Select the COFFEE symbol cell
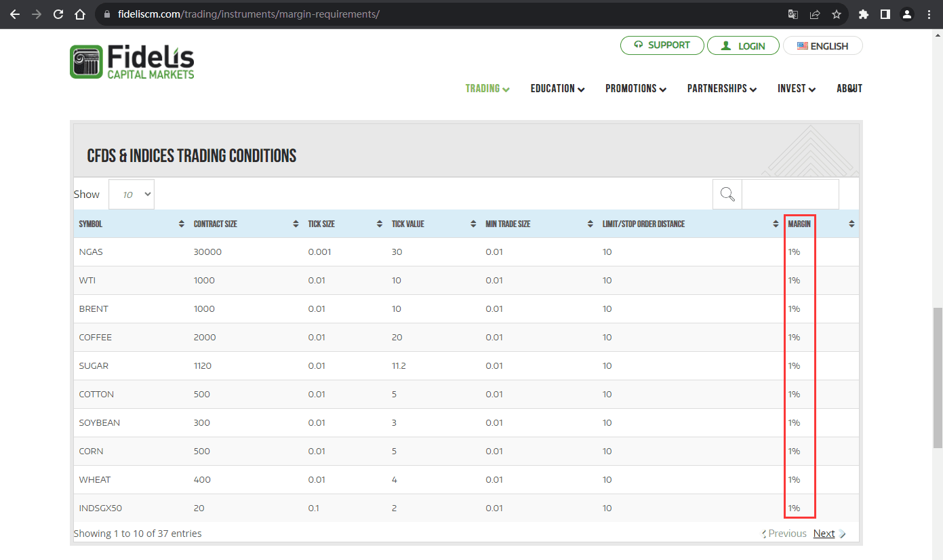 (95, 338)
